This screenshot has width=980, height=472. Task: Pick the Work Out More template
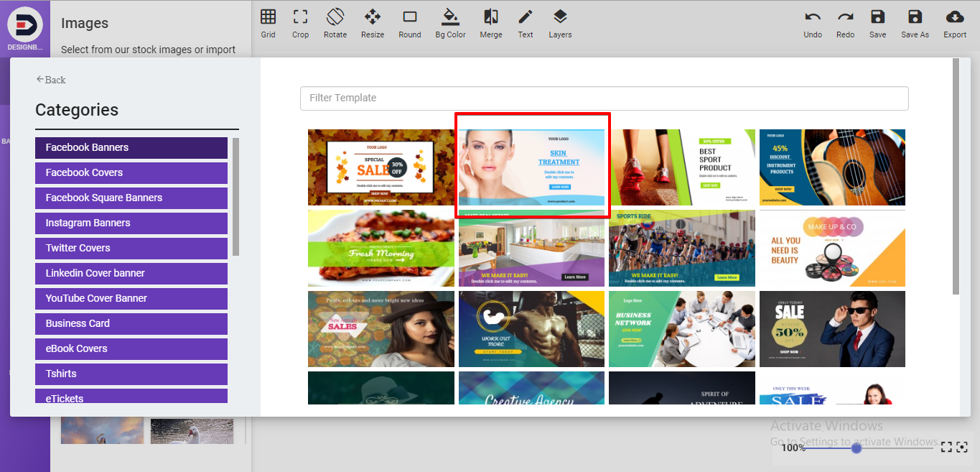(532, 329)
